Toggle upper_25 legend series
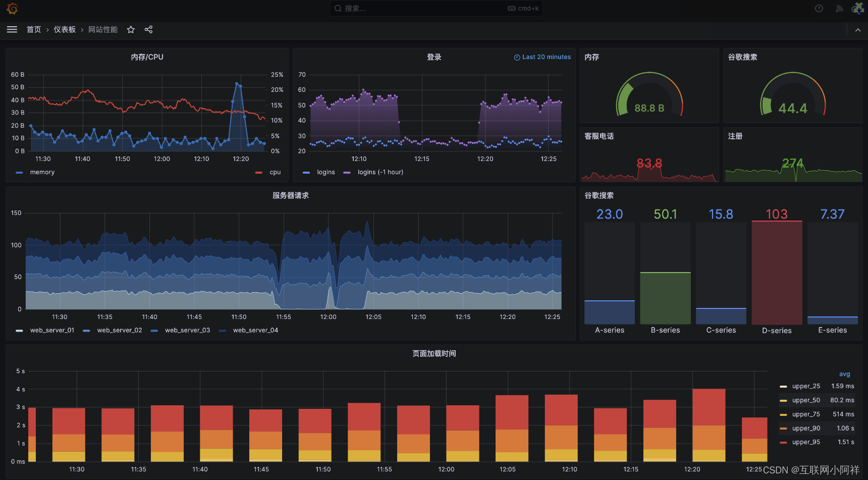 coord(806,386)
